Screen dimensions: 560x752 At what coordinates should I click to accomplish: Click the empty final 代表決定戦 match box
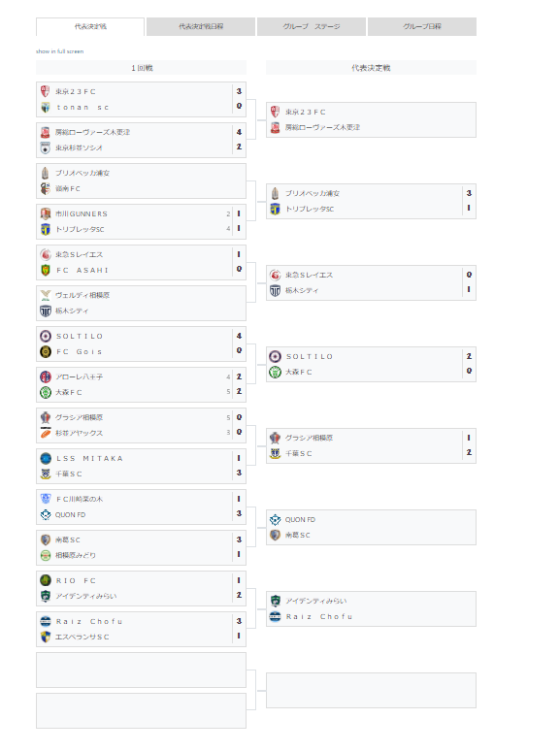click(371, 691)
